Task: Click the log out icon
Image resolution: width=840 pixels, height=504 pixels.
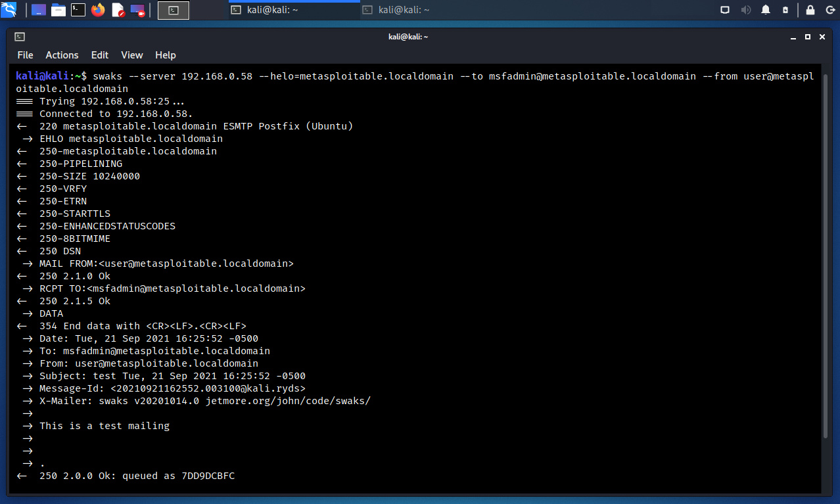Action: coord(829,10)
